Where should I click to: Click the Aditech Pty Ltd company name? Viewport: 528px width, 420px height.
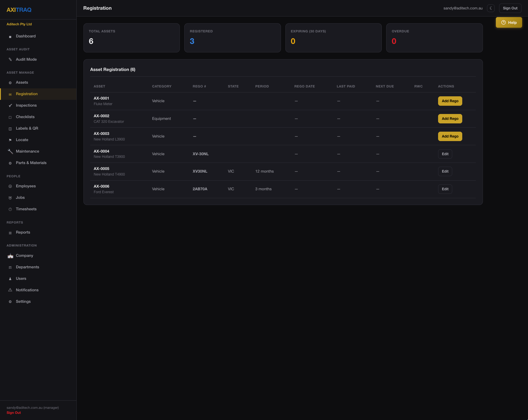click(19, 24)
